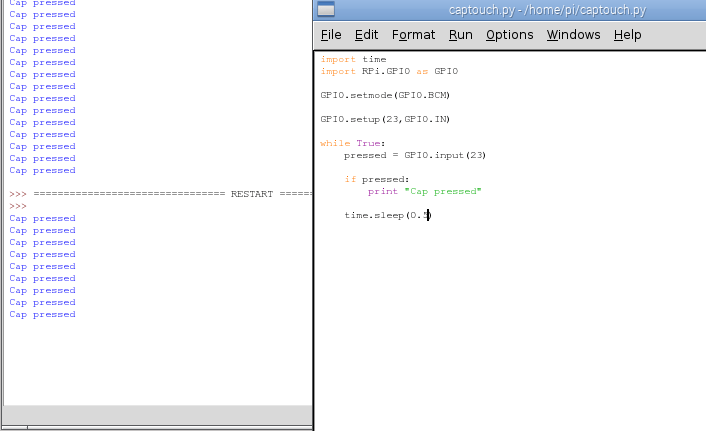Click the 'if pressed:' line

pyautogui.click(x=376, y=179)
